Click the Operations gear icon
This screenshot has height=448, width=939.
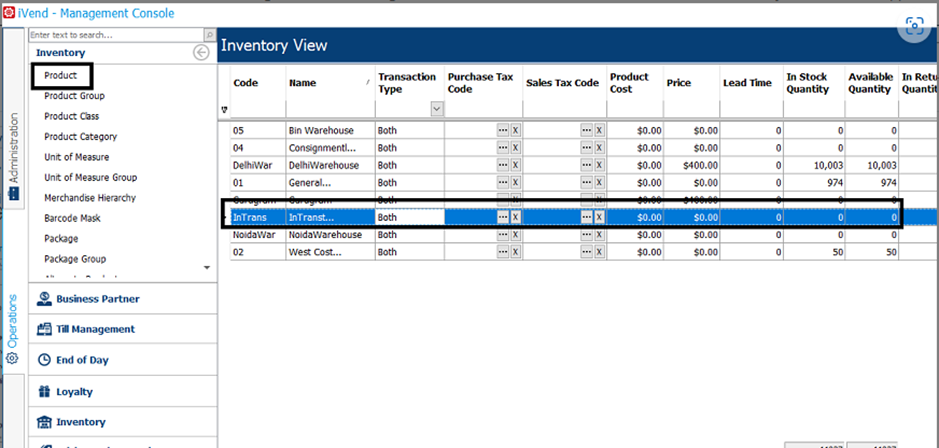tap(13, 359)
